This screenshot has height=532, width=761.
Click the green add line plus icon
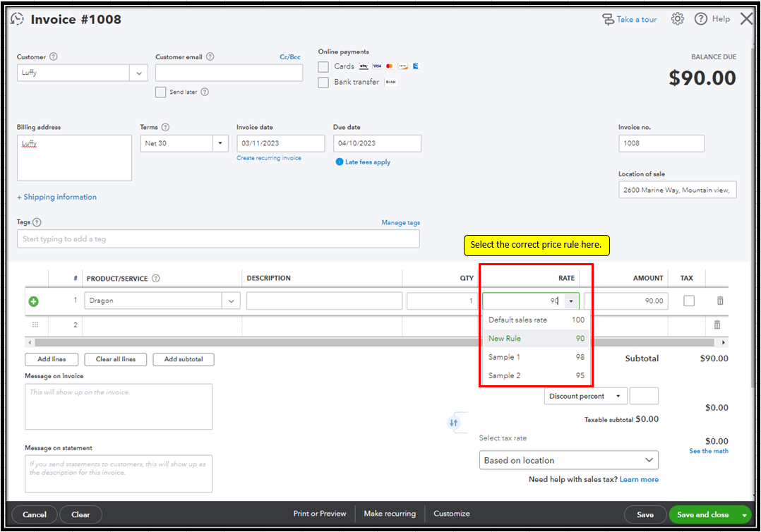33,301
